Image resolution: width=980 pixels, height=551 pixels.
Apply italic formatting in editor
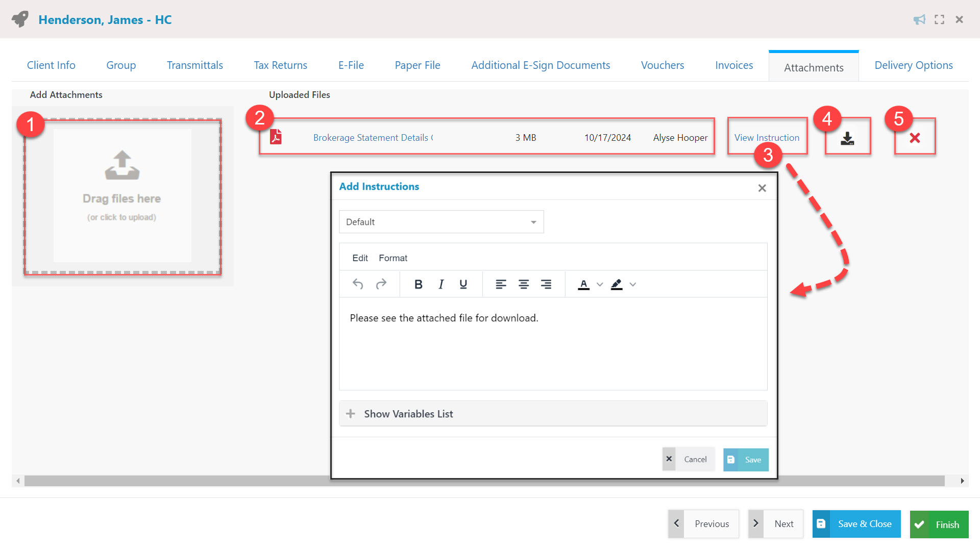[441, 284]
